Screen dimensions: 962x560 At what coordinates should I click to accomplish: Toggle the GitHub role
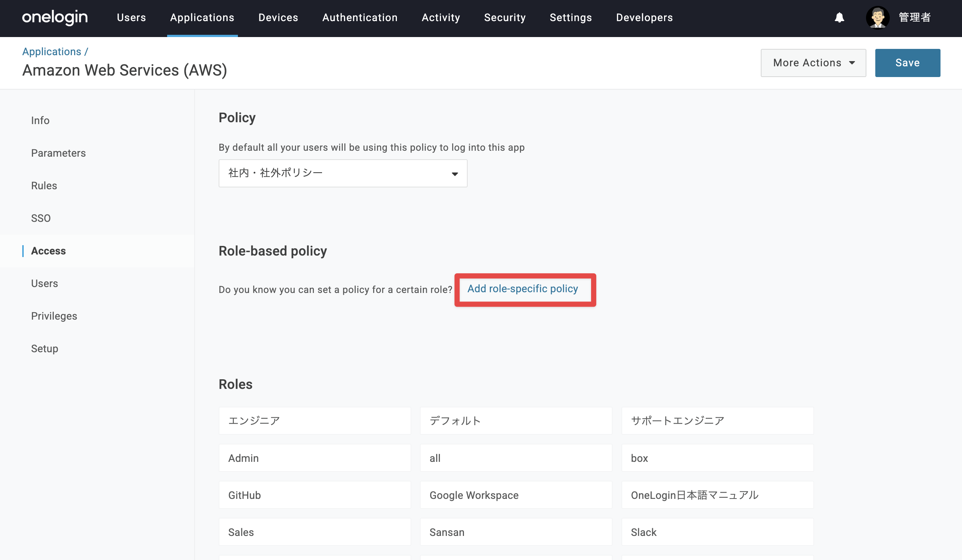pyautogui.click(x=315, y=495)
